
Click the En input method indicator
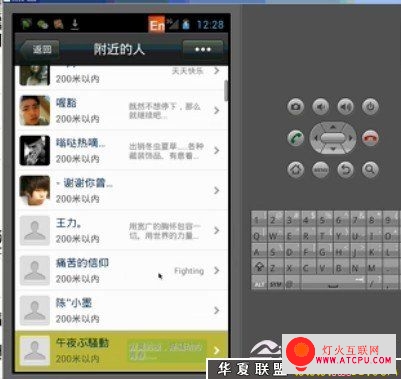click(x=156, y=24)
